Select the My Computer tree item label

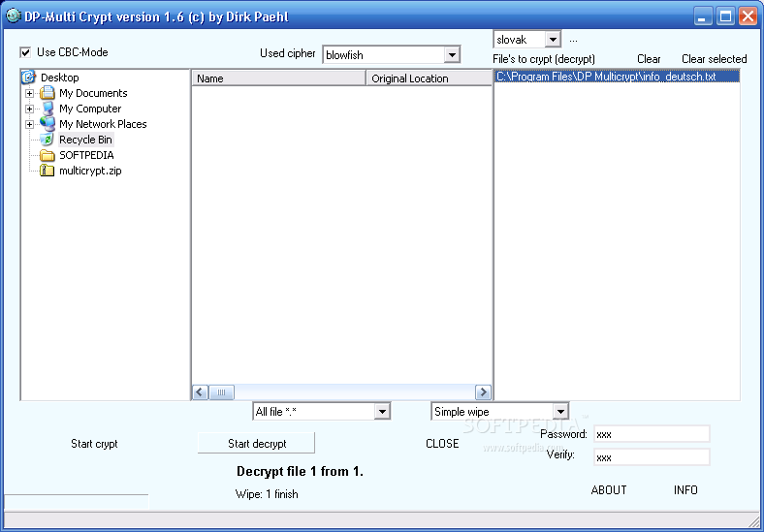pyautogui.click(x=90, y=109)
